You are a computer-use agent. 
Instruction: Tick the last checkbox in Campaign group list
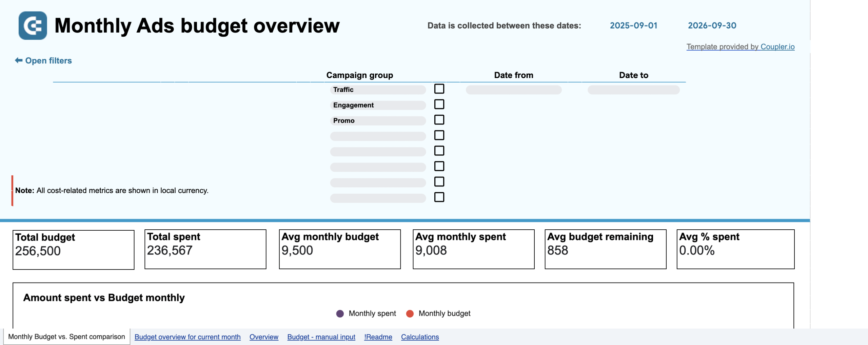(439, 197)
